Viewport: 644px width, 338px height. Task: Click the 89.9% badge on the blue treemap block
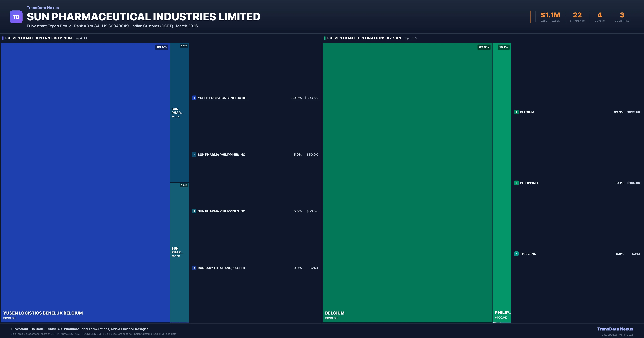(162, 47)
